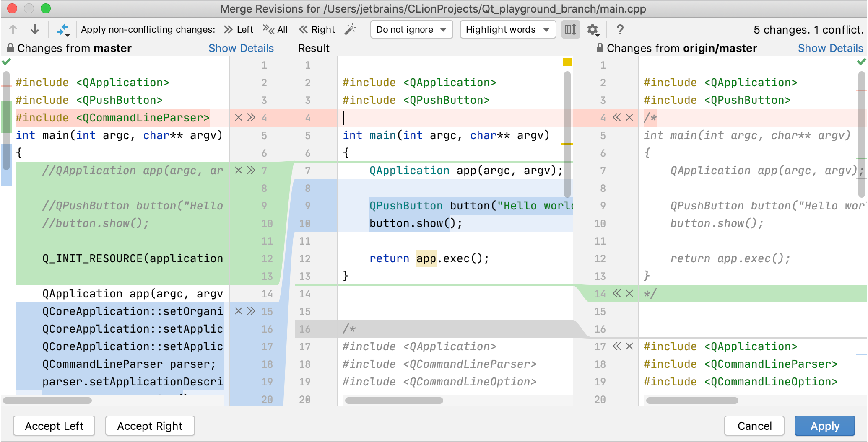The image size is (868, 442).
Task: Apply All non-conflicting changes
Action: click(275, 29)
